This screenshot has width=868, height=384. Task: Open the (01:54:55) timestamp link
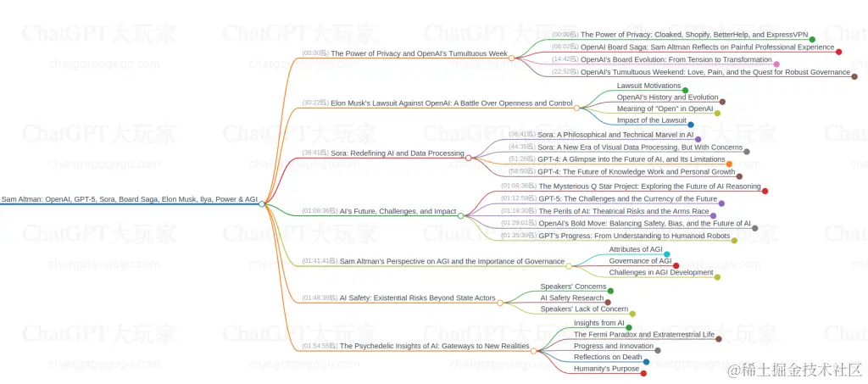[x=320, y=346]
